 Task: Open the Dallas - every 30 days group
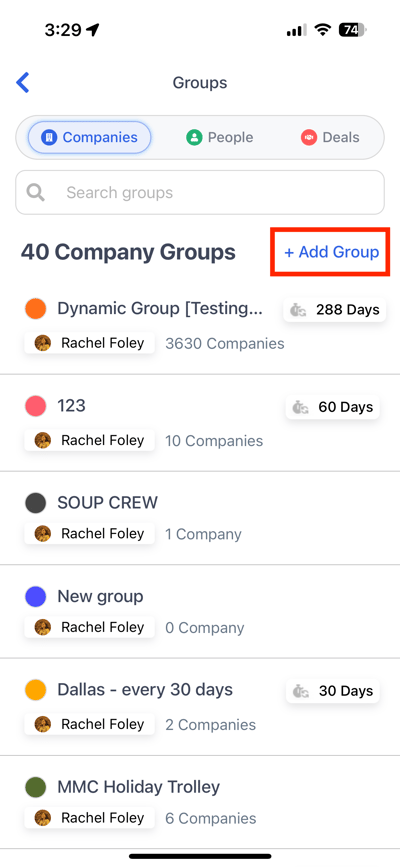click(x=200, y=707)
